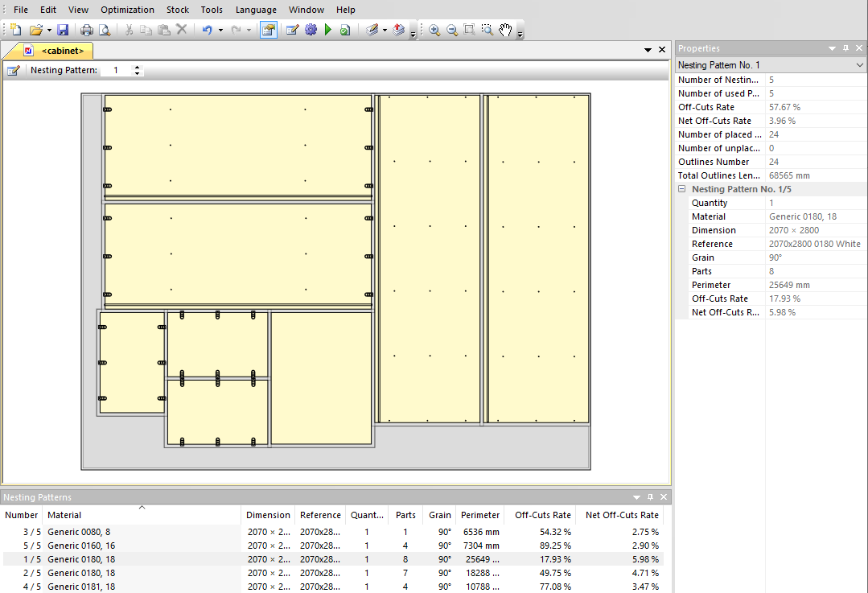The image size is (868, 593).
Task: Click the Zoom Window selection icon
Action: (x=487, y=30)
